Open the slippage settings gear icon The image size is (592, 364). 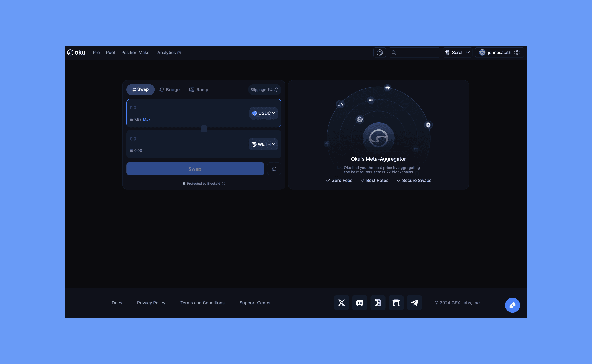tap(276, 90)
